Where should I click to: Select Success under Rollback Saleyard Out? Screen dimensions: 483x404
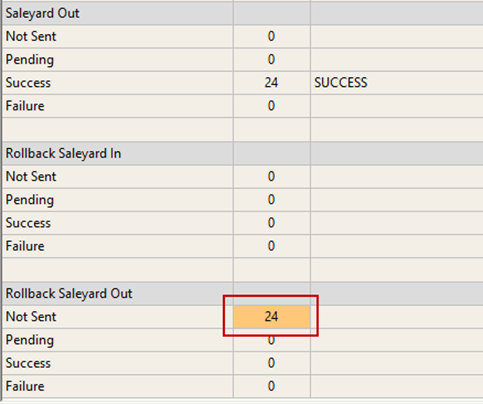click(x=28, y=363)
